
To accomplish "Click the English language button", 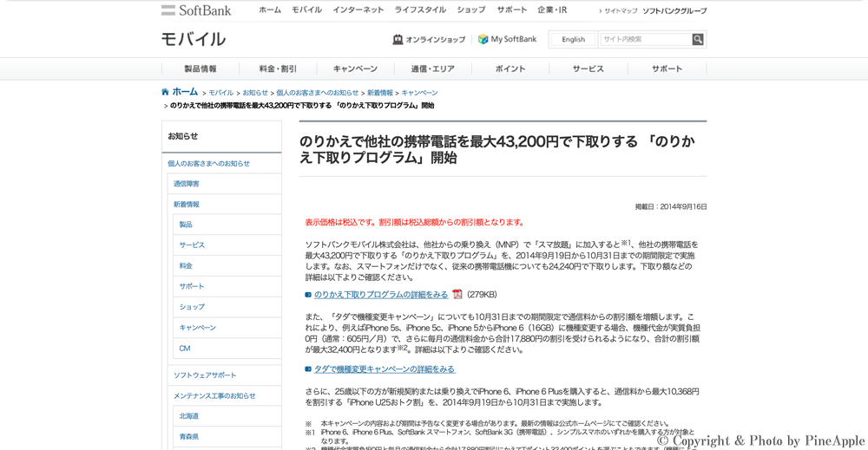I will click(573, 39).
